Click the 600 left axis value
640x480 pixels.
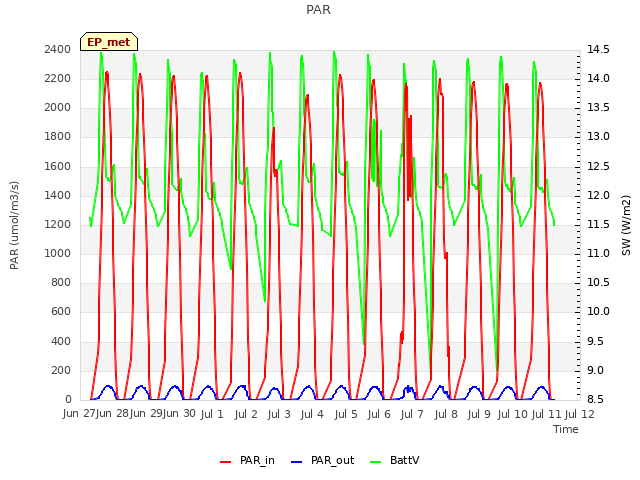(61, 312)
